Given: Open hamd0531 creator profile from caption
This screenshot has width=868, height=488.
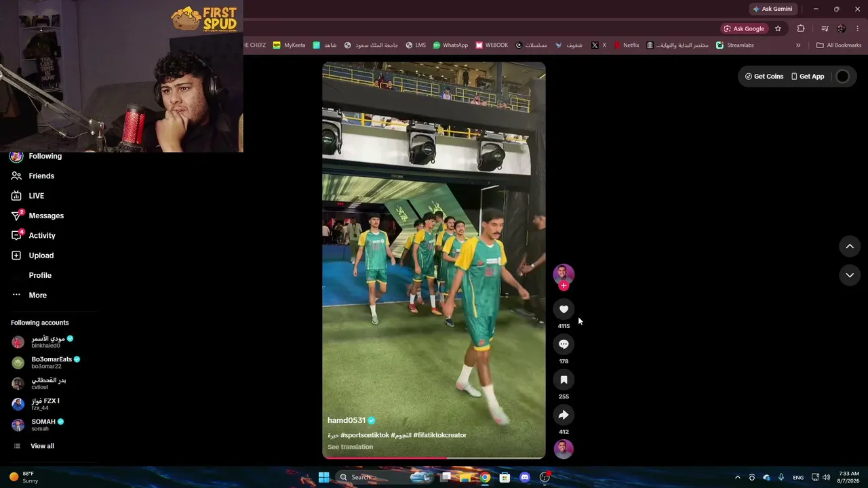Looking at the screenshot, I should click(347, 420).
